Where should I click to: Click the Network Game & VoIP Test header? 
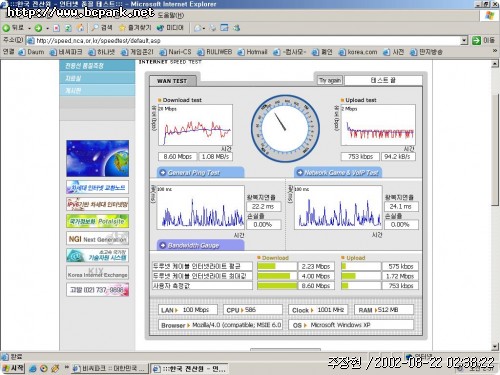coord(338,173)
